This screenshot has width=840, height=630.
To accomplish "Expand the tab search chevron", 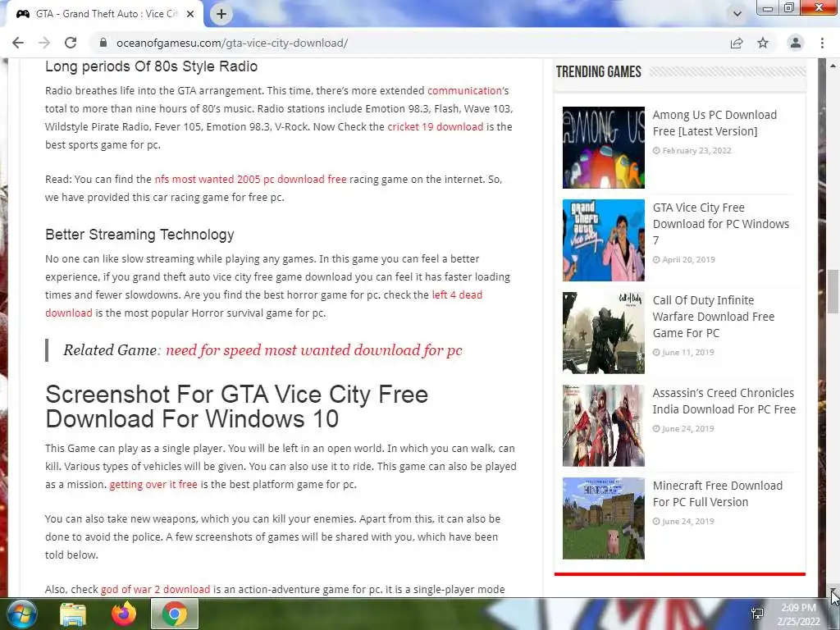I will pos(737,14).
